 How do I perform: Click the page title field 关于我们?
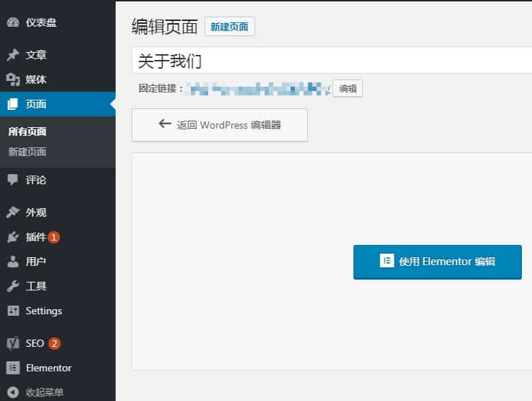[x=332, y=61]
